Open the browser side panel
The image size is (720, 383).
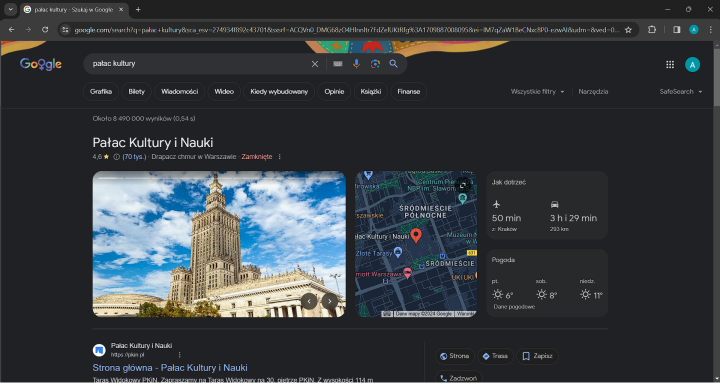tap(676, 29)
